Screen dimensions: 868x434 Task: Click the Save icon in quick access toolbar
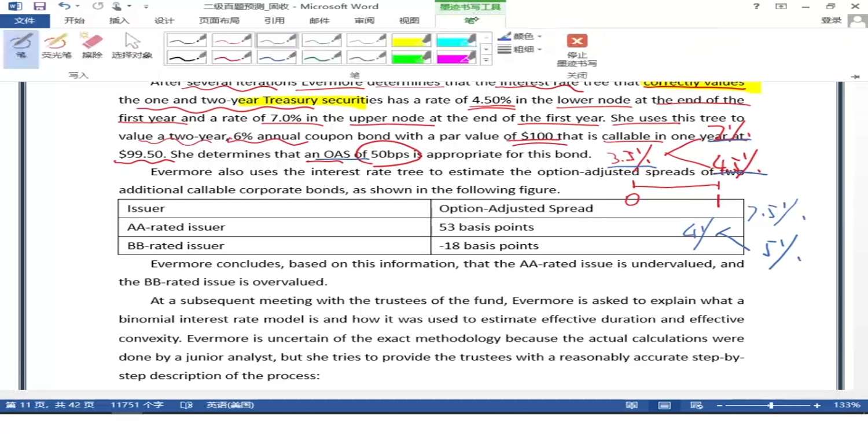[39, 6]
